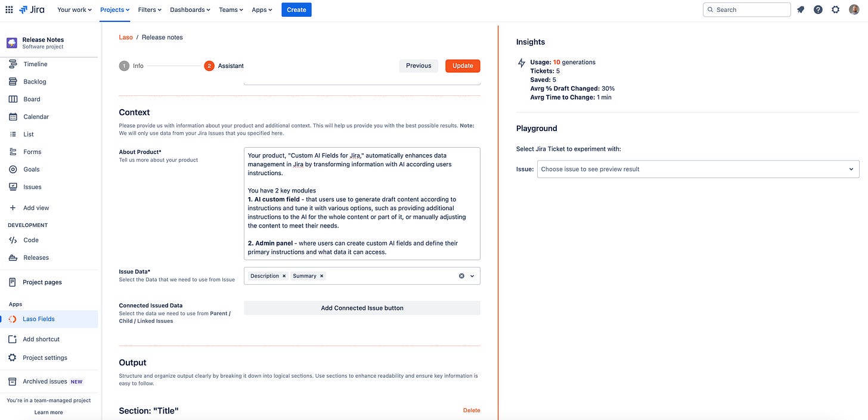Screen dimensions: 868x420
Task: Click the Project pages icon
Action: click(x=13, y=282)
